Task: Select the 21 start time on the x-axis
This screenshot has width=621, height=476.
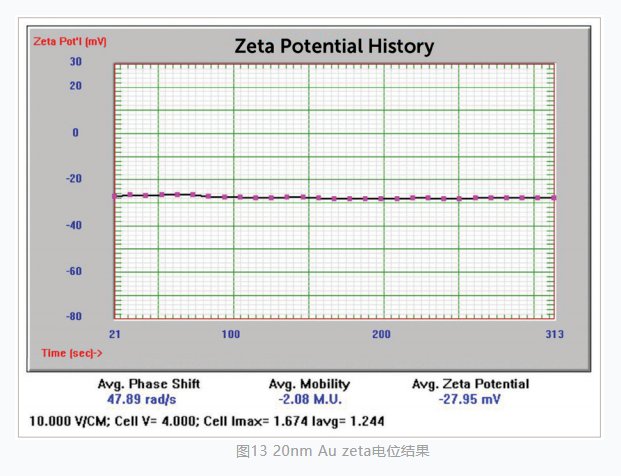Action: point(115,332)
